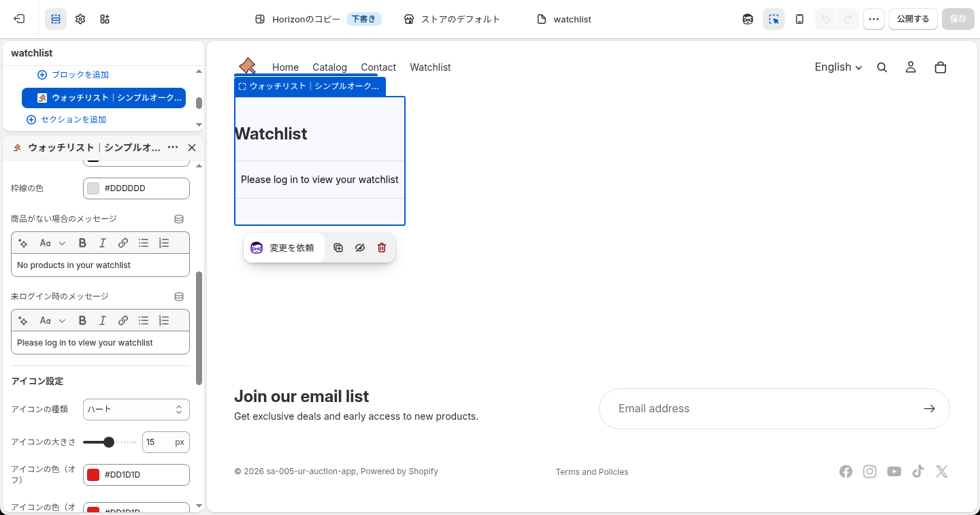Open the footer Instagram icon

click(x=870, y=471)
